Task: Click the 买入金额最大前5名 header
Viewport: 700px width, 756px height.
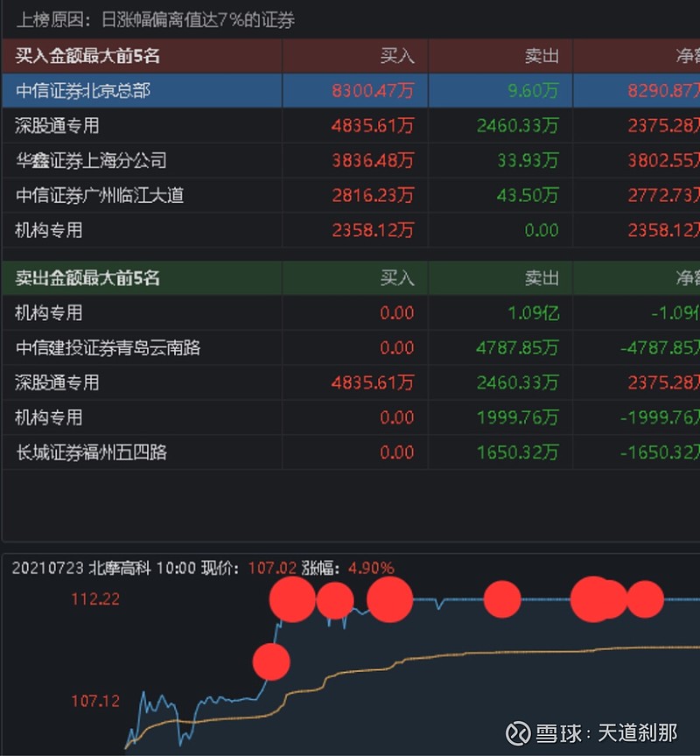Action: point(87,56)
